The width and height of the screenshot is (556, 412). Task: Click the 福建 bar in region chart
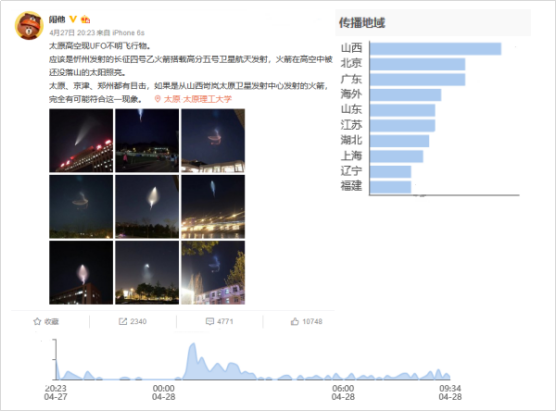pos(390,187)
